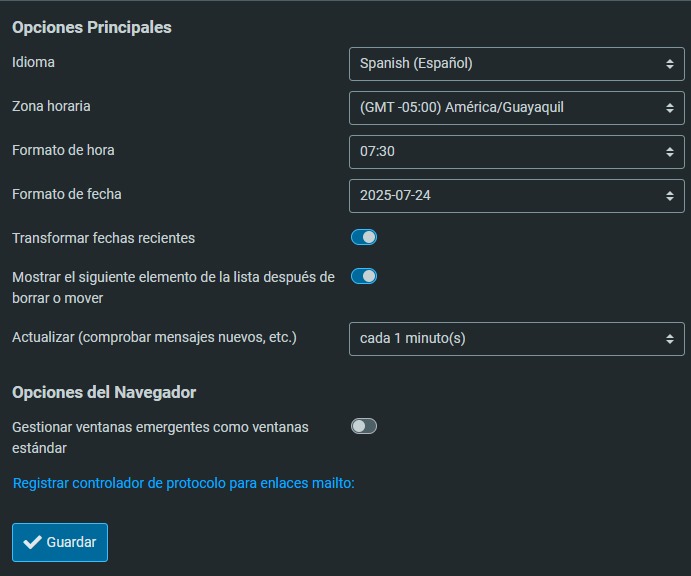Click the checkmark icon on Guardar
The image size is (691, 576).
(32, 542)
